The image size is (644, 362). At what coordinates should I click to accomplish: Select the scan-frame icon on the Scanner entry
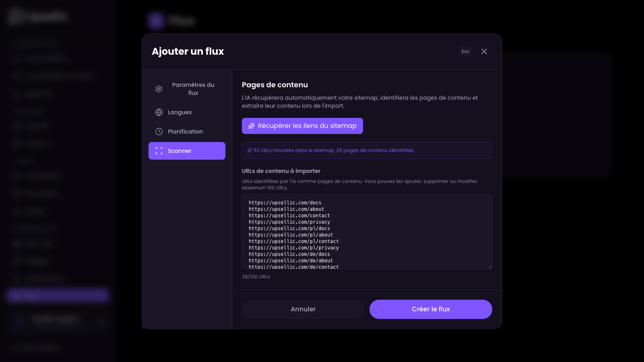tap(159, 151)
